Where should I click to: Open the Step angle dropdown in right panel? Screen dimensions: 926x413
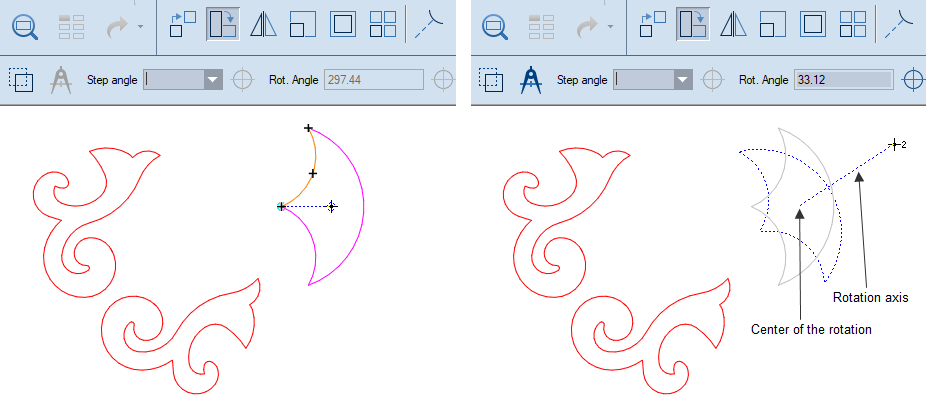(x=682, y=80)
